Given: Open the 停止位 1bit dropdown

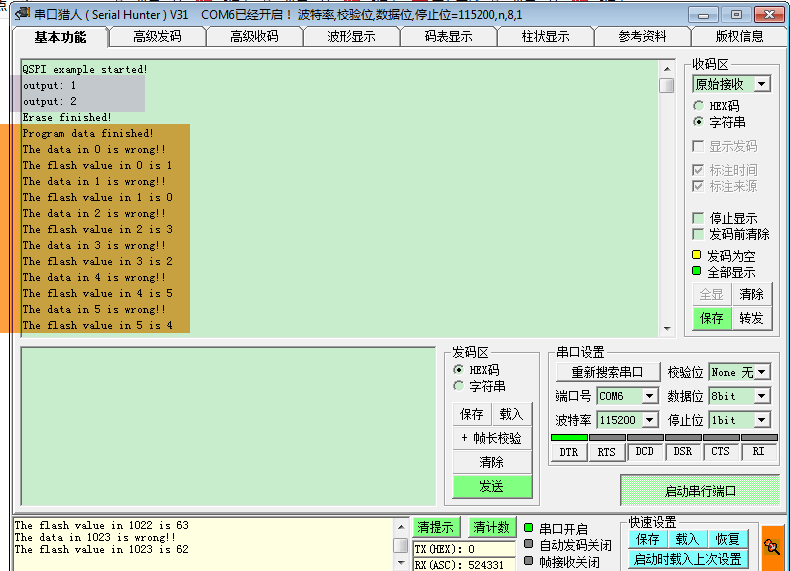Looking at the screenshot, I should tap(762, 420).
